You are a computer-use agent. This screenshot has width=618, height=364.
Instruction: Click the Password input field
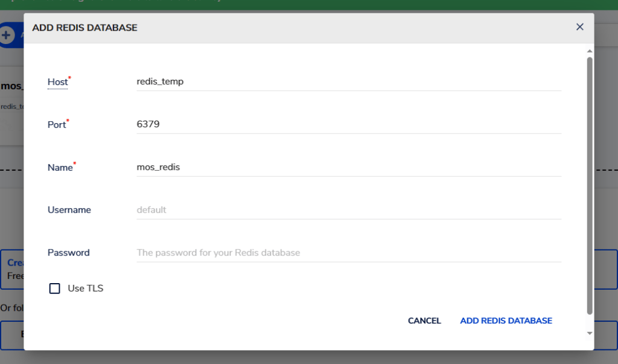point(348,253)
